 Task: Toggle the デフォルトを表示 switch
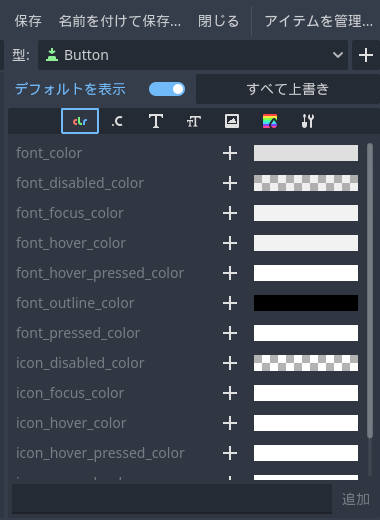click(x=167, y=89)
